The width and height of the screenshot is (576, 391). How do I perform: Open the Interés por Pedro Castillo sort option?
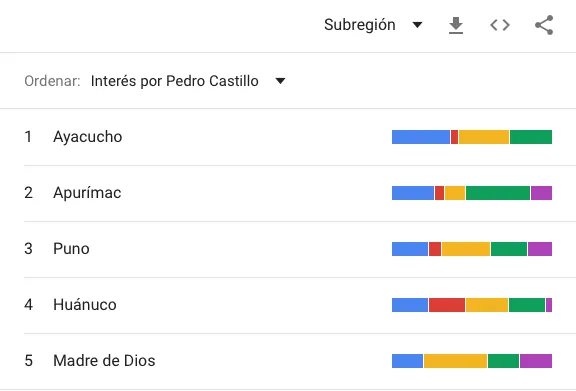(x=175, y=81)
